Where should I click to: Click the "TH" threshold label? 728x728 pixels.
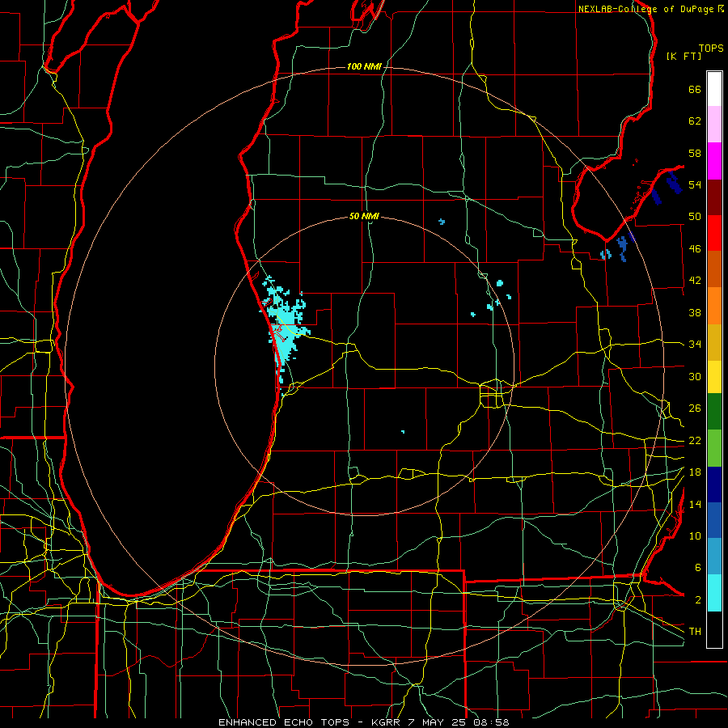click(695, 632)
